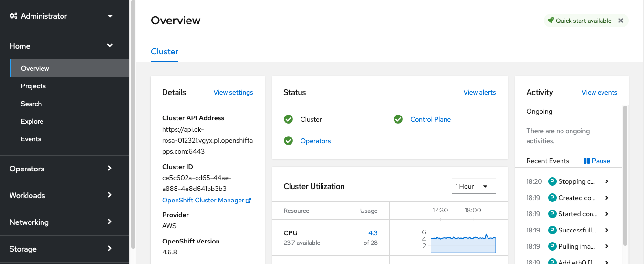Click the rocket Quick start icon
The width and height of the screenshot is (644, 264).
[551, 21]
